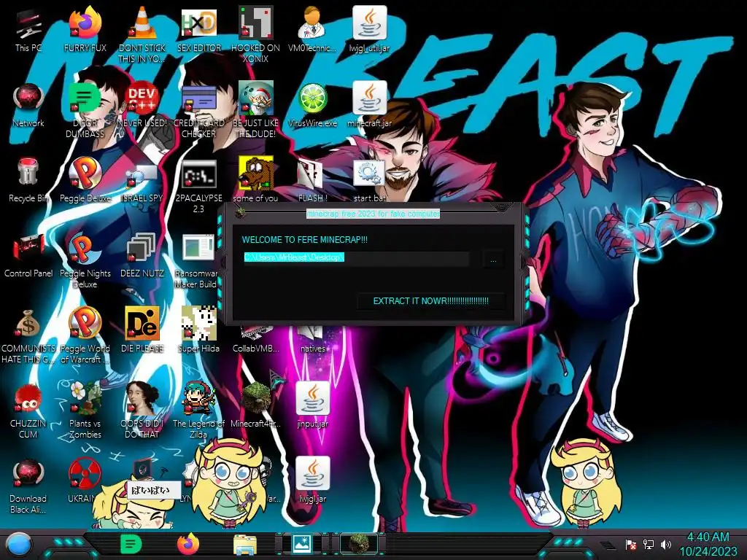Image resolution: width=747 pixels, height=560 pixels.
Task: Open the network tray icon
Action: [649, 545]
